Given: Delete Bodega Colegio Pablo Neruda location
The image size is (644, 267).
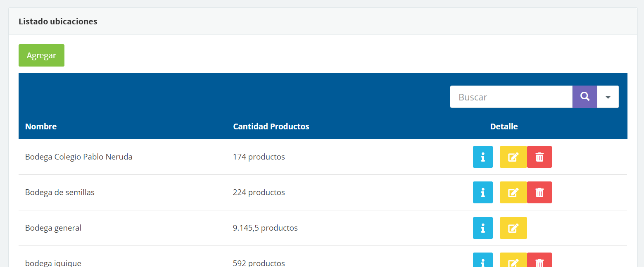Looking at the screenshot, I should [x=539, y=157].
